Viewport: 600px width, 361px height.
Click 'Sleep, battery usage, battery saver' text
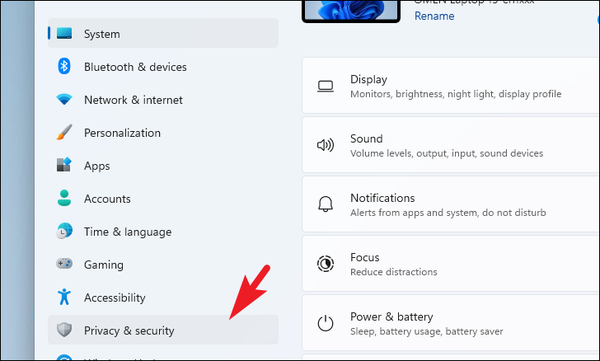[427, 331]
